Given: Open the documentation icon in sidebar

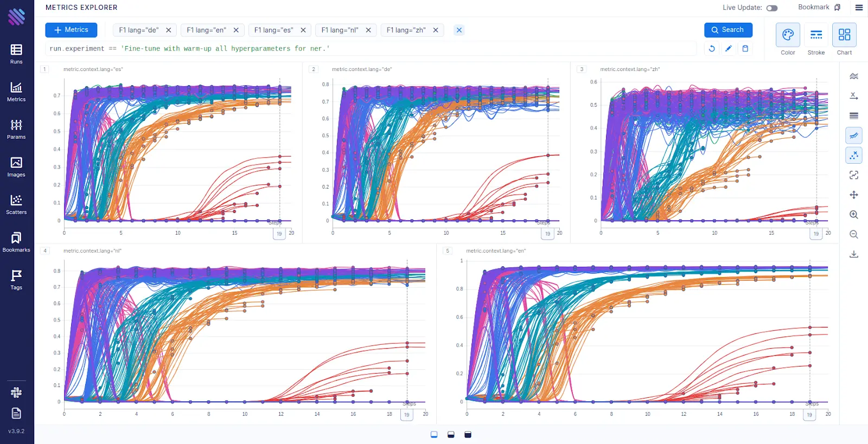Looking at the screenshot, I should (16, 413).
